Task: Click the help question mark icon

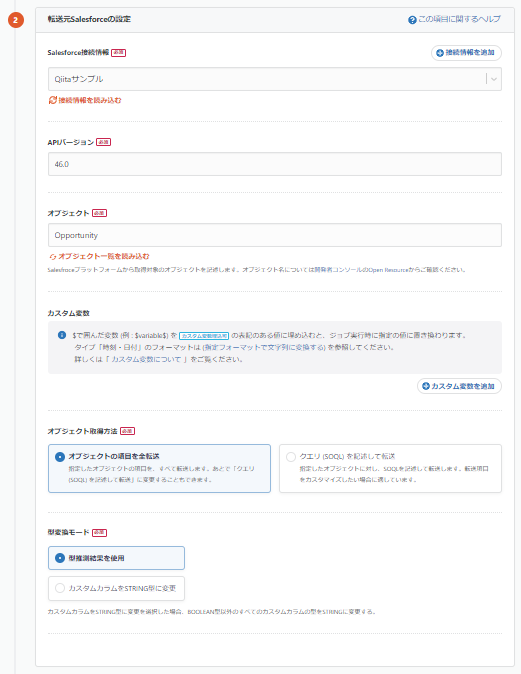Action: (x=412, y=20)
